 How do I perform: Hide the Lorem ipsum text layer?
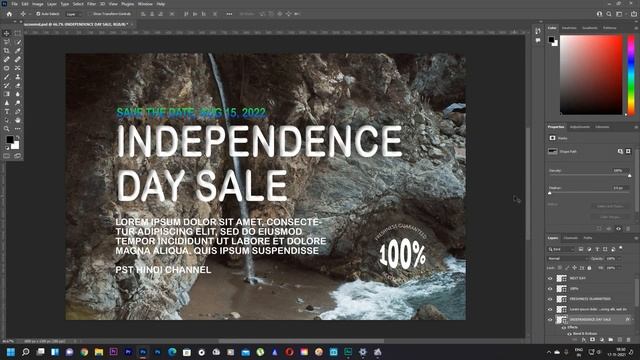click(x=550, y=309)
